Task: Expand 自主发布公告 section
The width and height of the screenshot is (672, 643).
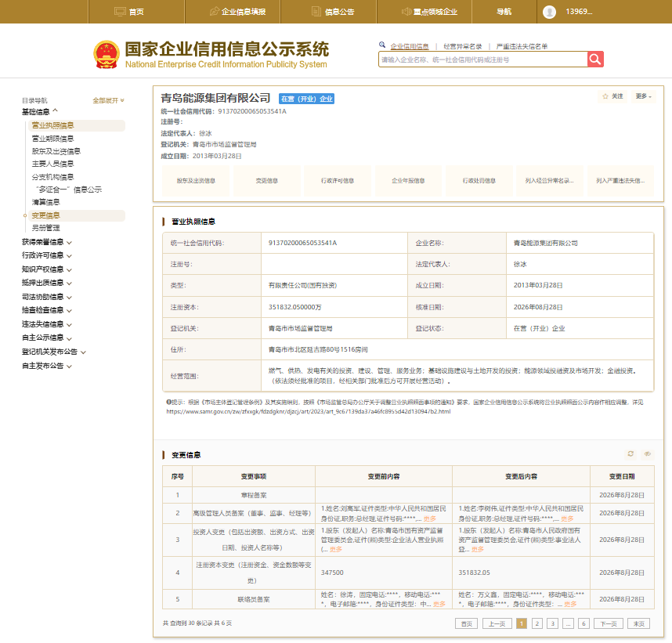Action: coord(47,366)
